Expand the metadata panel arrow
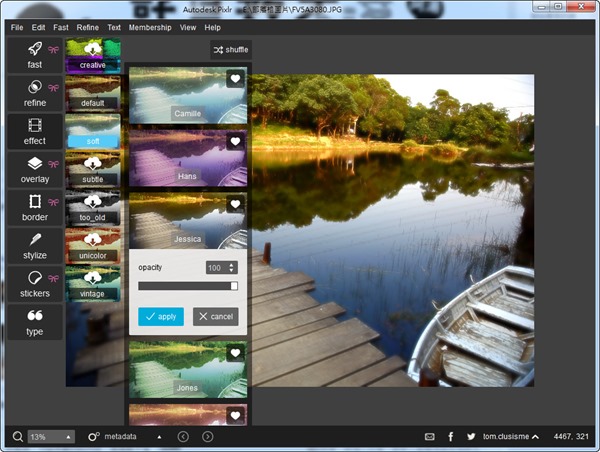Image resolution: width=600 pixels, height=452 pixels. coord(159,437)
